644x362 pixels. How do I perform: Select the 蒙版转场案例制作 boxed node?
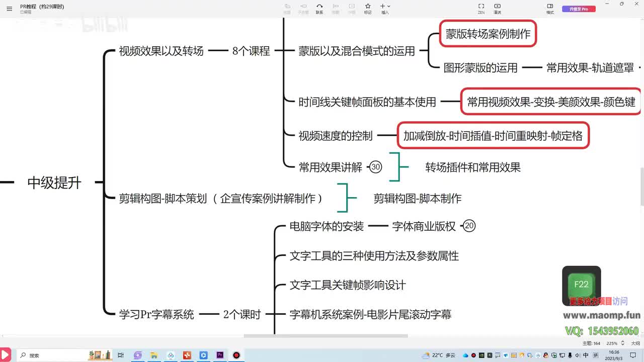pyautogui.click(x=488, y=34)
